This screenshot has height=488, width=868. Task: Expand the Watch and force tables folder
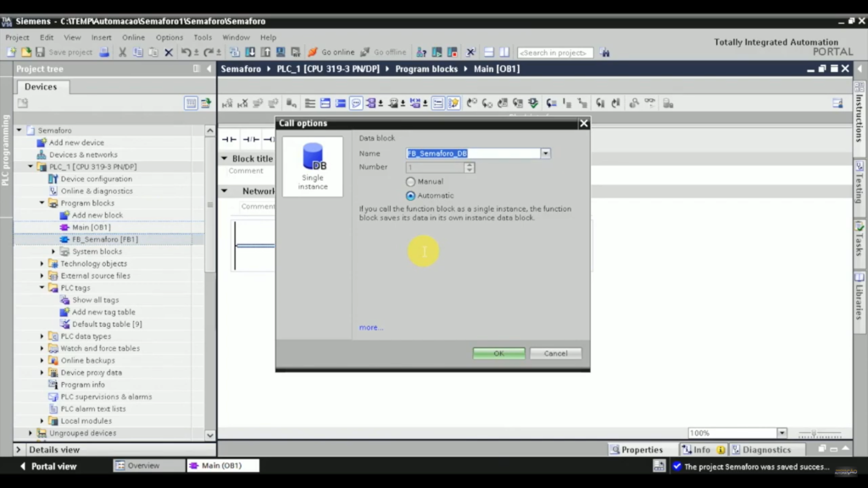click(x=42, y=348)
